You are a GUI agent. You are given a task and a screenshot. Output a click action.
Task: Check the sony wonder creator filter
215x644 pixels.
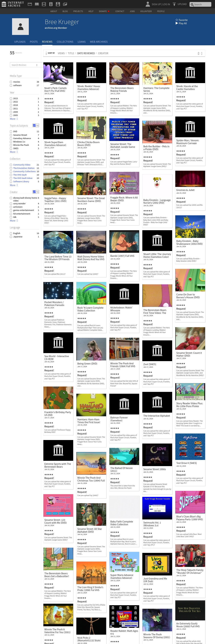tap(11, 204)
